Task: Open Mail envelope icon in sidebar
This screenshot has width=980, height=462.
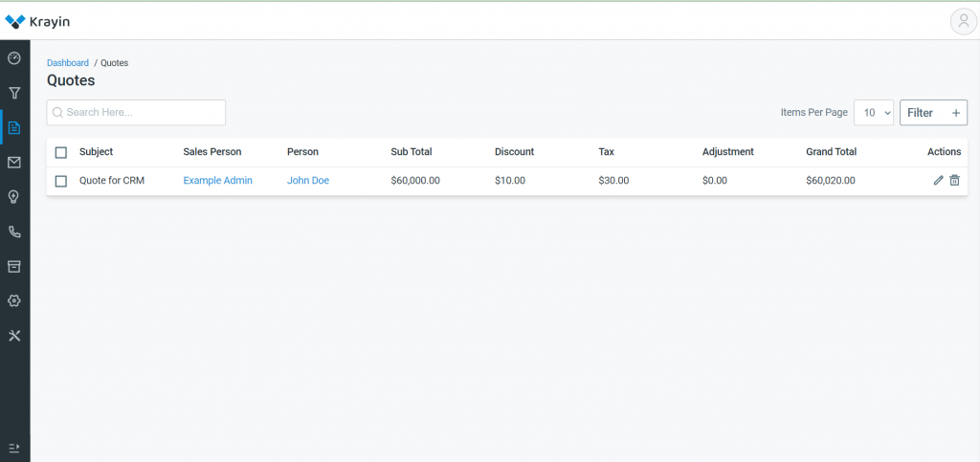Action: [14, 163]
